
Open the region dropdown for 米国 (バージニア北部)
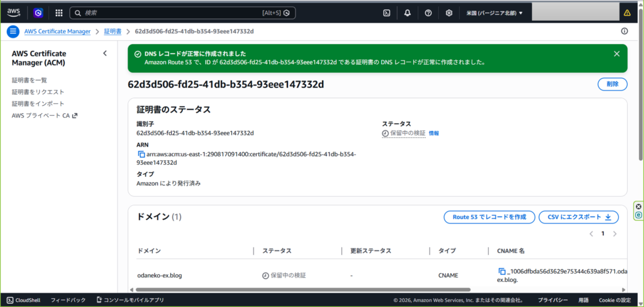494,13
